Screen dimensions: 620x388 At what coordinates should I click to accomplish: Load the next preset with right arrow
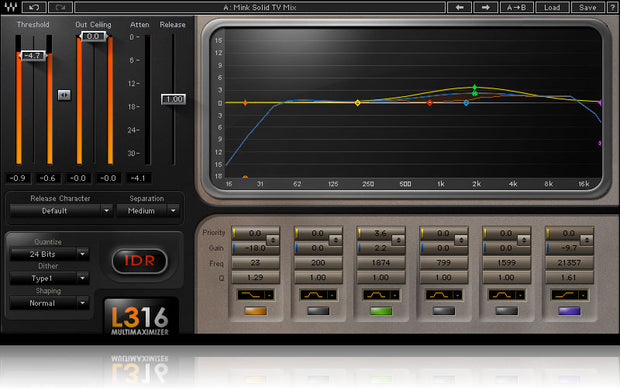point(486,7)
